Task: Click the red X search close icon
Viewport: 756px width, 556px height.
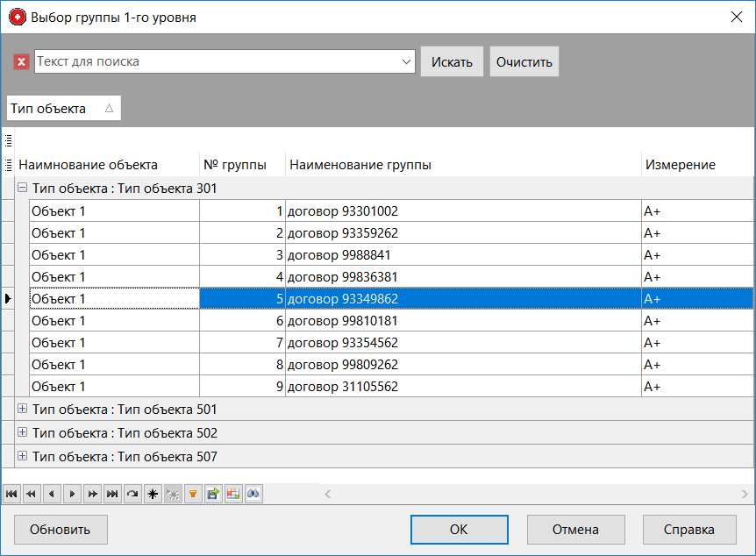Action: (21, 61)
